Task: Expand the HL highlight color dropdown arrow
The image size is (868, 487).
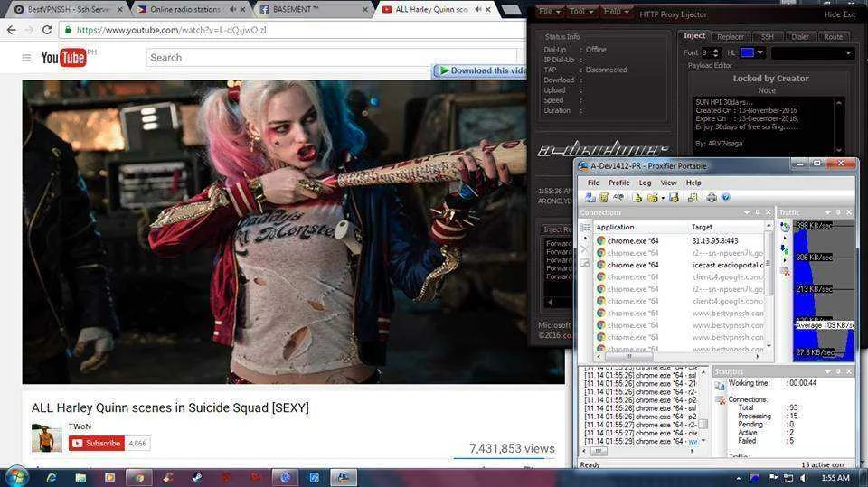Action: pos(760,52)
